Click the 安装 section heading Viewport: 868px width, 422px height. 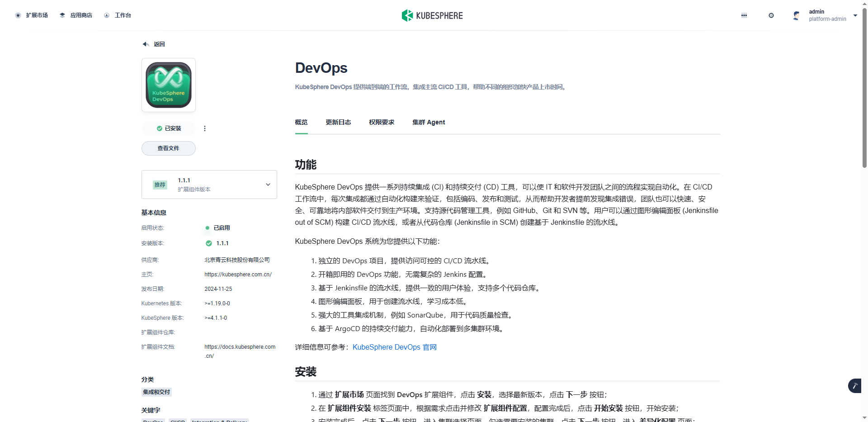tap(306, 372)
